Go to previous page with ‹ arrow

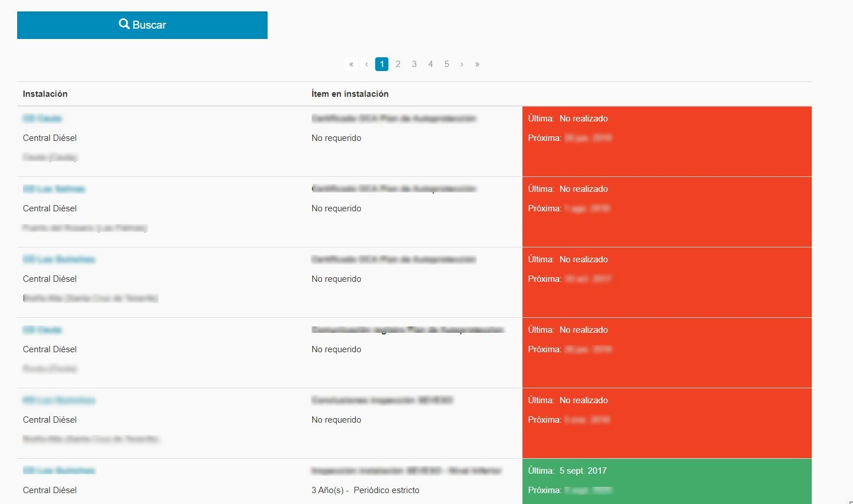367,64
